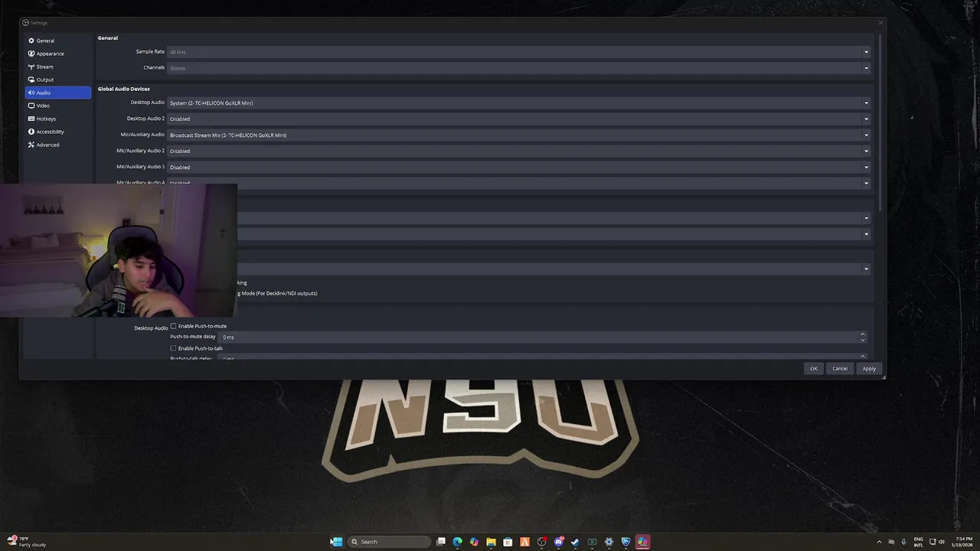
Task: Click the Sample Rate label
Action: point(150,51)
